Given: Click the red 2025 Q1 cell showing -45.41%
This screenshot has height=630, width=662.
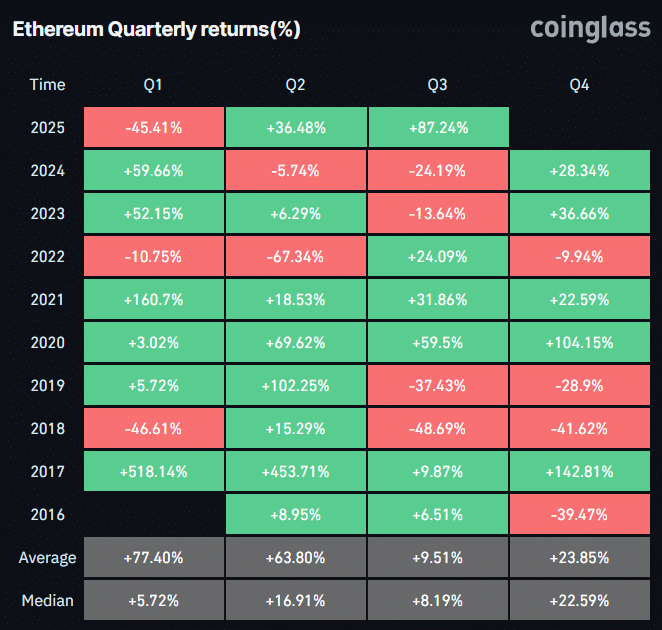Looking at the screenshot, I should coord(153,128).
